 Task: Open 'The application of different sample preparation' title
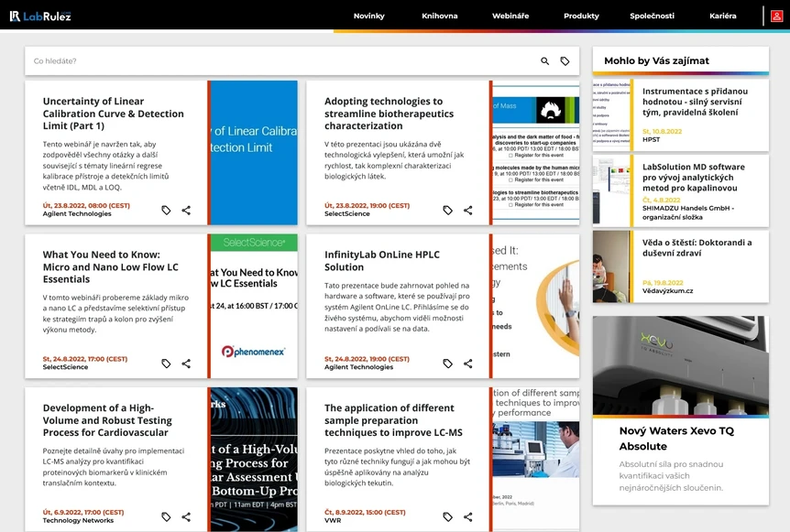tap(393, 420)
